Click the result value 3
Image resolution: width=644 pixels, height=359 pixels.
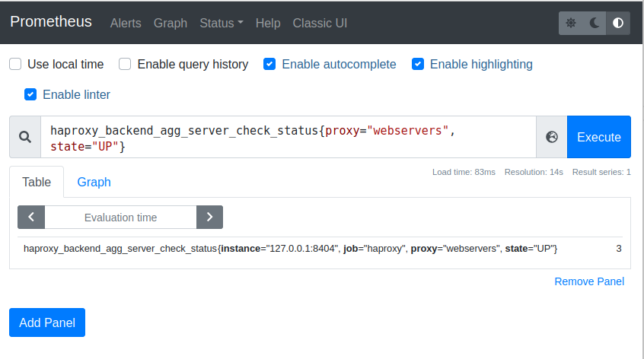619,249
